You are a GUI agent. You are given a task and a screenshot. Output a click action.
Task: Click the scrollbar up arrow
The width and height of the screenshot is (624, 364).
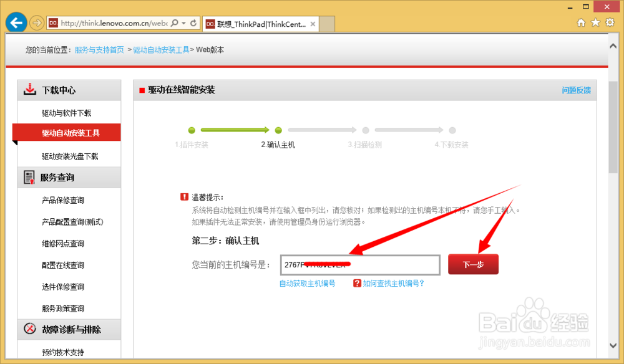coord(613,46)
